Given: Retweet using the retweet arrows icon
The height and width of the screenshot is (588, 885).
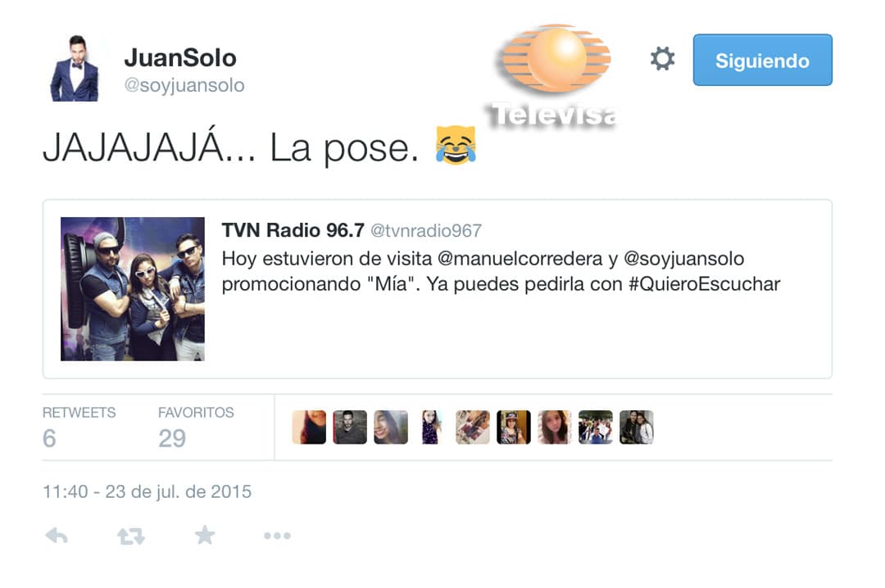Looking at the screenshot, I should click(x=131, y=536).
